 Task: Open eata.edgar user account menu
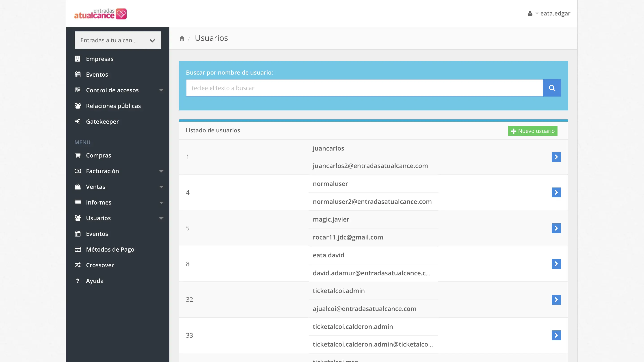coord(549,13)
